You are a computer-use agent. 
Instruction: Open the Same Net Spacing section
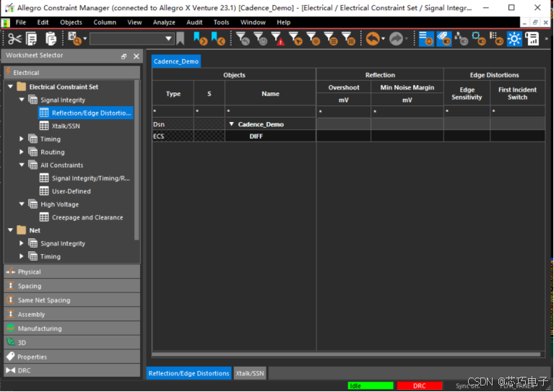coord(72,300)
